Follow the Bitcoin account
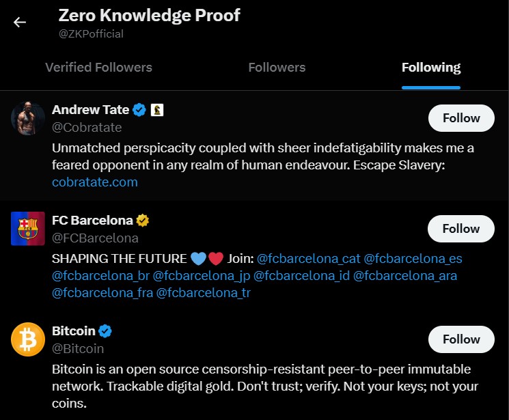 click(x=461, y=339)
